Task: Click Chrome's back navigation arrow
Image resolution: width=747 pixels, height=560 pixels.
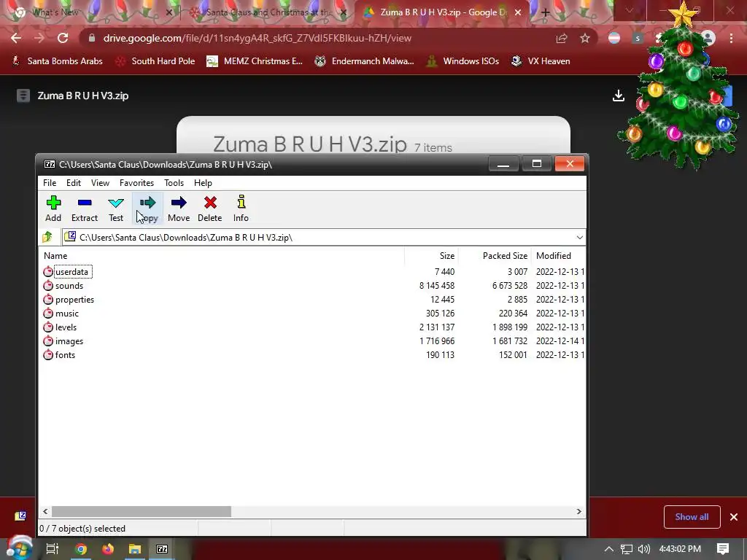Action: (x=16, y=38)
